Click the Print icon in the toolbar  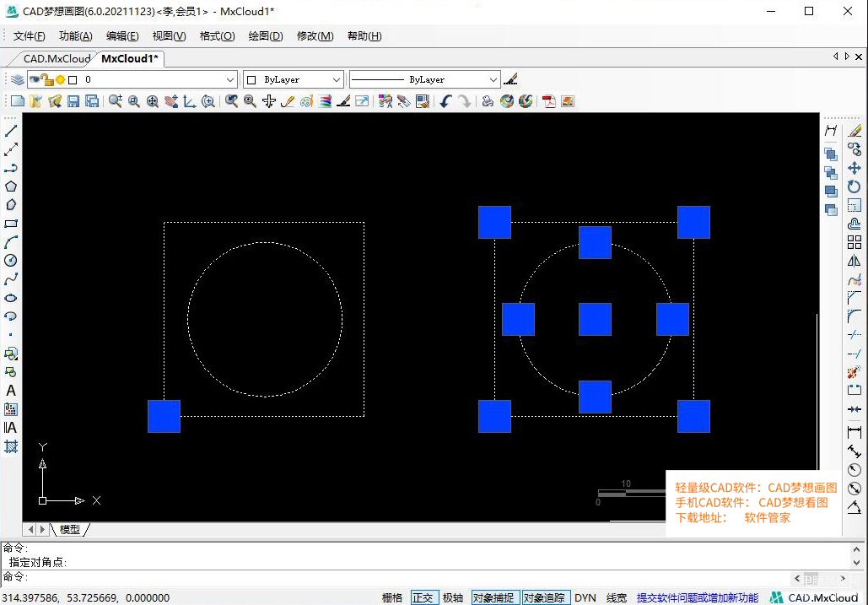(488, 101)
